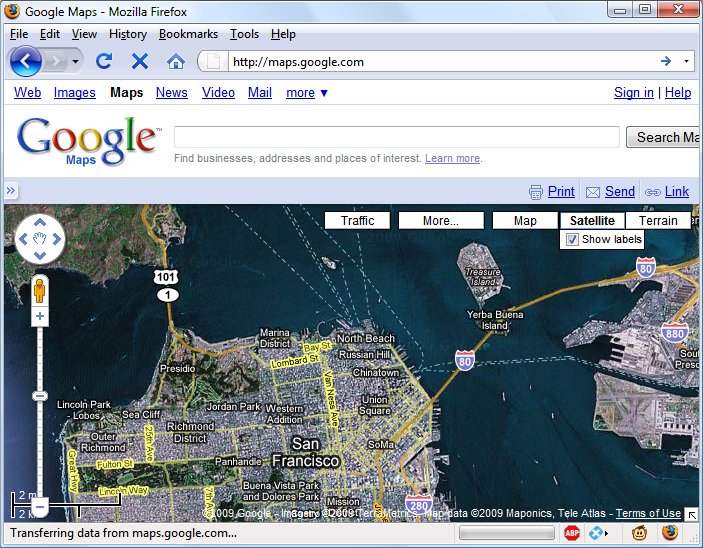Click the Street View pegman icon
The height and width of the screenshot is (548, 703).
tap(40, 291)
